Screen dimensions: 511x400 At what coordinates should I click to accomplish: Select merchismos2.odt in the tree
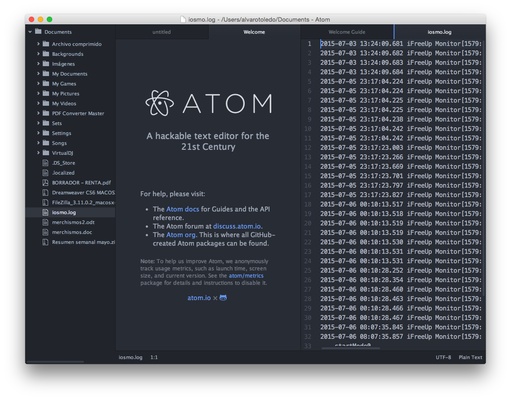pos(73,222)
